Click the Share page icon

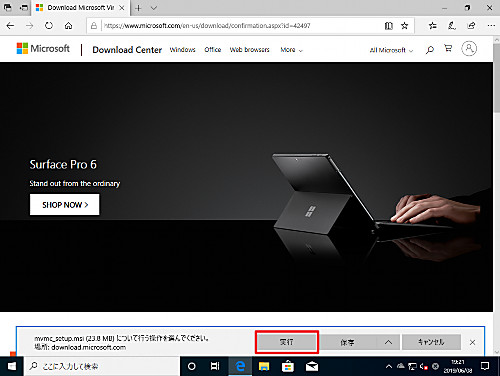471,26
